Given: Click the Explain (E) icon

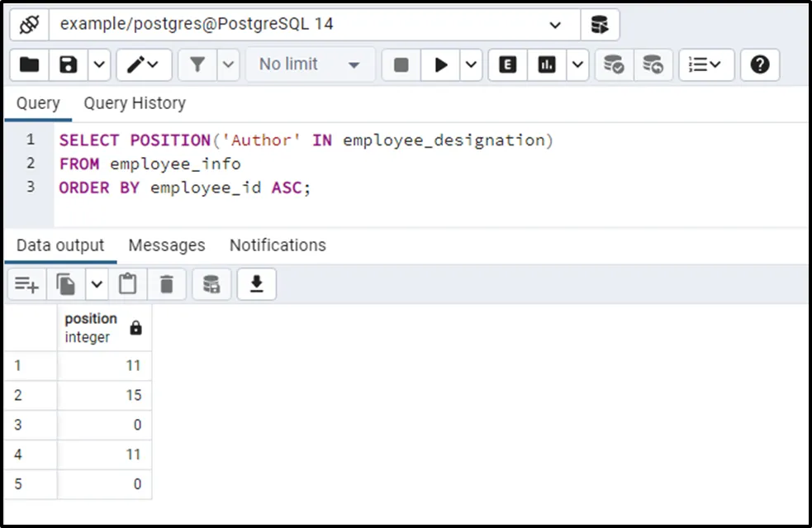Looking at the screenshot, I should click(508, 64).
